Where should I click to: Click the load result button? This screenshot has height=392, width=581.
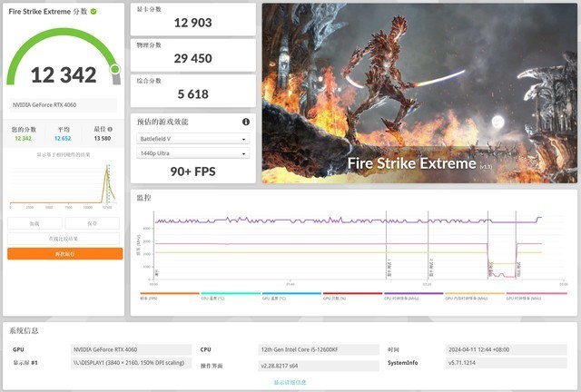click(x=35, y=222)
